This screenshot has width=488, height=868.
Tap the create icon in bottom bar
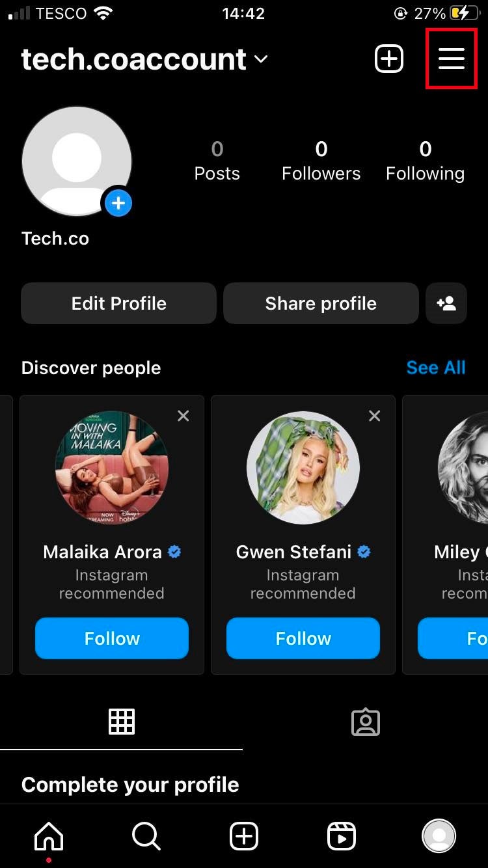(244, 835)
